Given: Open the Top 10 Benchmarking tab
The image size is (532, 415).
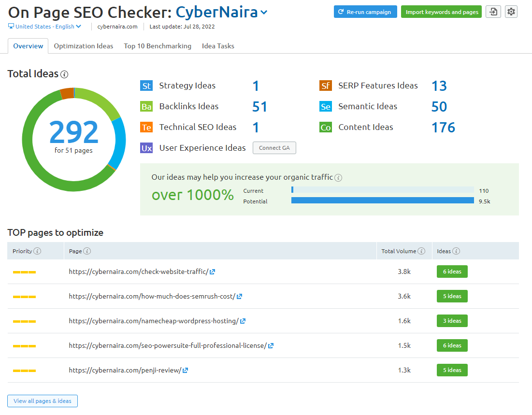Looking at the screenshot, I should pyautogui.click(x=158, y=46).
